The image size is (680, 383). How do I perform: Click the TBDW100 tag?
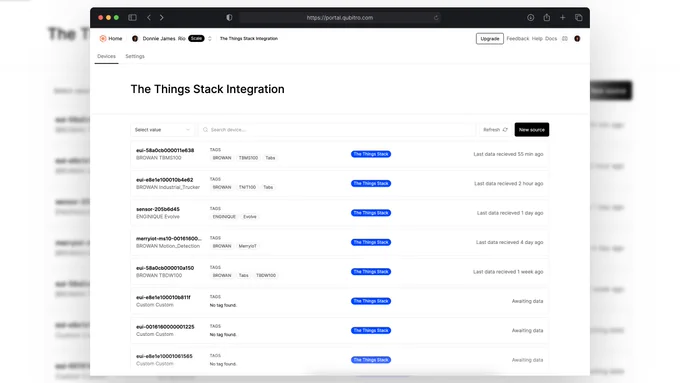click(x=266, y=275)
